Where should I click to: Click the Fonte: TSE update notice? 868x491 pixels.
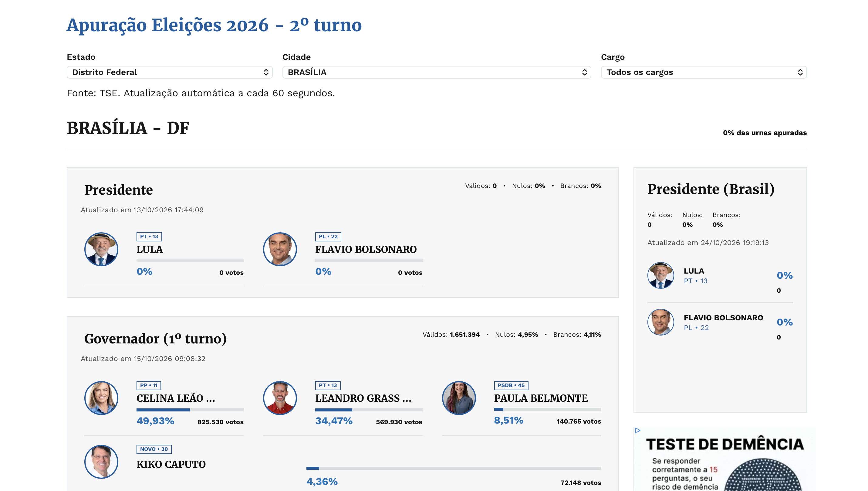click(201, 93)
